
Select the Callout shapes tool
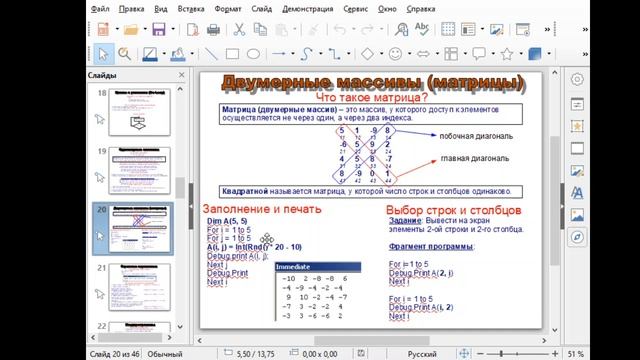click(x=479, y=54)
